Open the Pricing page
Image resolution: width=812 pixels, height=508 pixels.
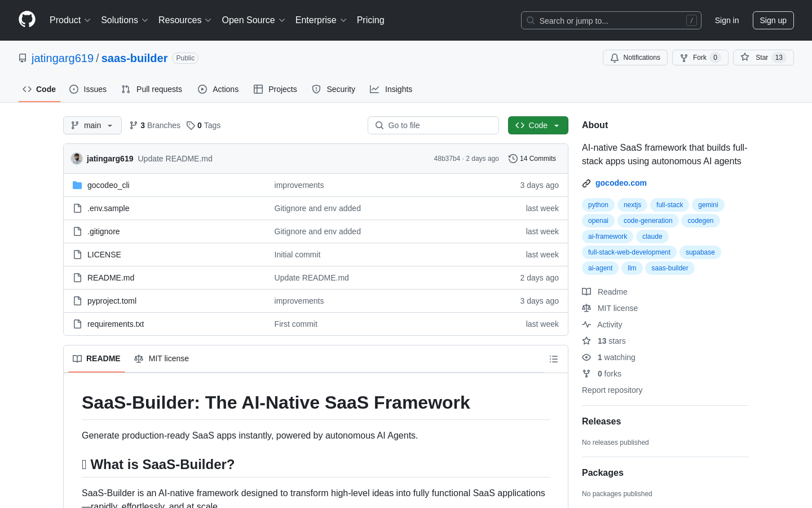tap(370, 20)
